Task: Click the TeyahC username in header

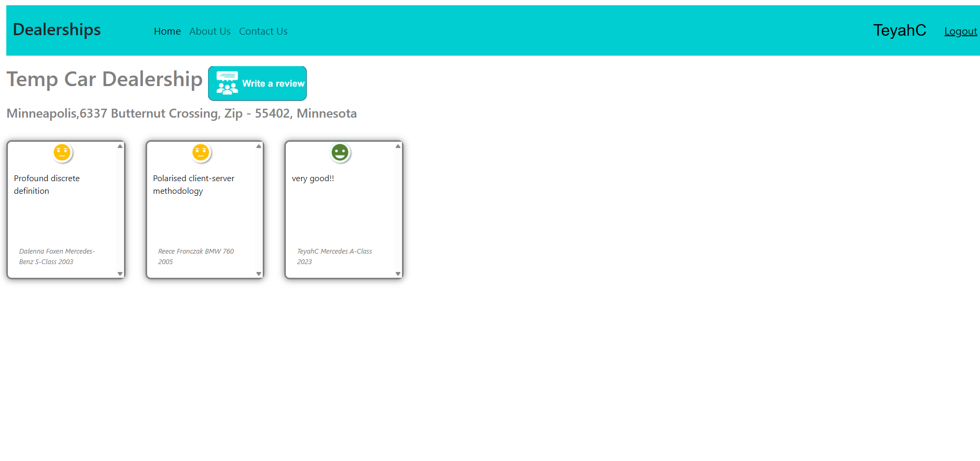Action: pyautogui.click(x=899, y=30)
